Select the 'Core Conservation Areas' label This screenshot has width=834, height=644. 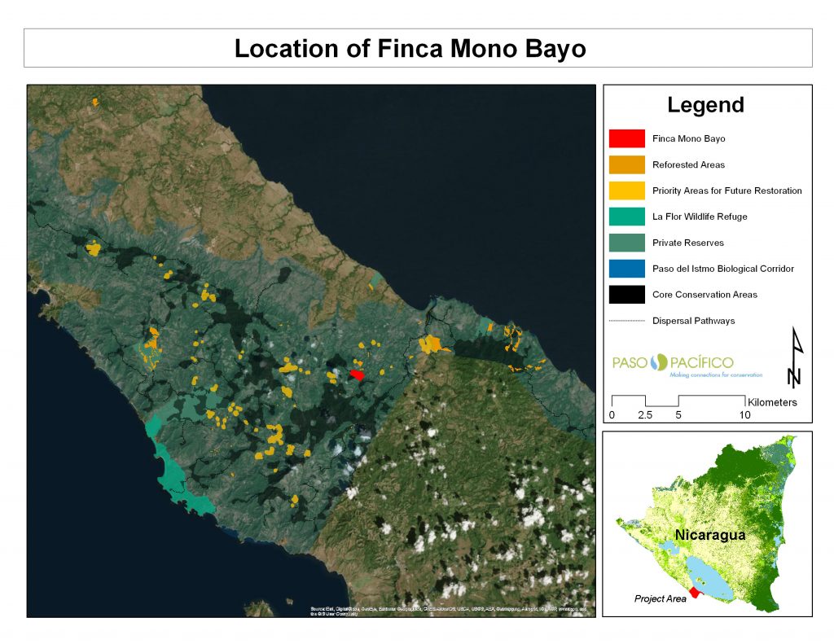(705, 295)
